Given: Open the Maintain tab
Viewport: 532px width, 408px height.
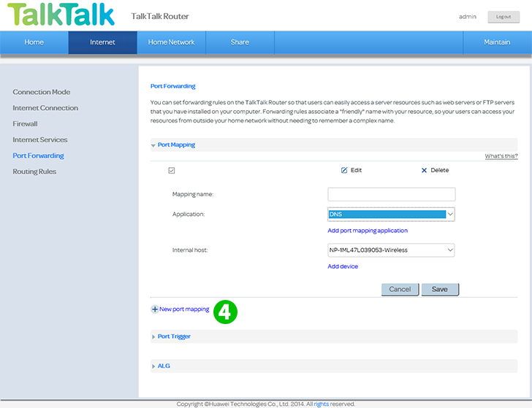Looking at the screenshot, I should 497,42.
